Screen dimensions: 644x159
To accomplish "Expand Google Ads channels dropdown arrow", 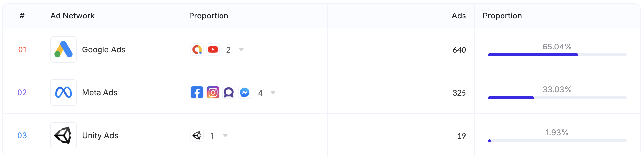I will coord(241,50).
